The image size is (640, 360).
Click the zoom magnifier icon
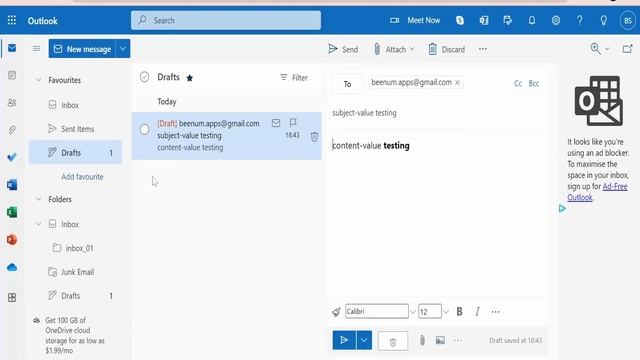coord(596,49)
